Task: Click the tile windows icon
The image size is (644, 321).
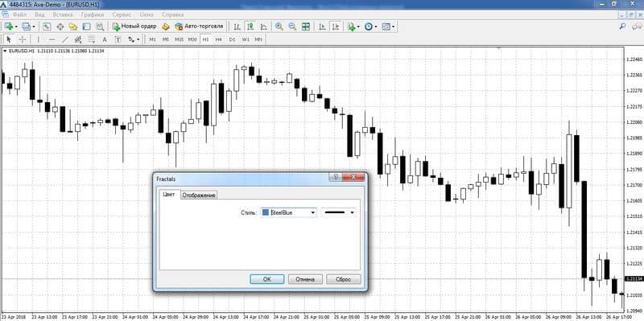Action: (306, 27)
